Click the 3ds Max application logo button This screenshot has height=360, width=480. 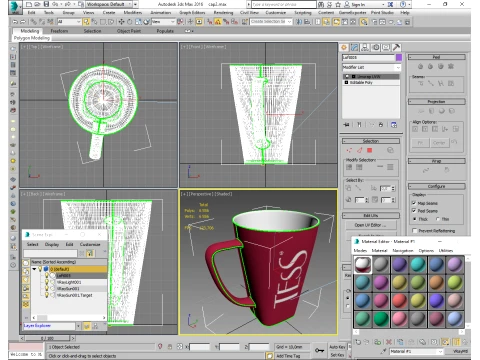click(14, 6)
